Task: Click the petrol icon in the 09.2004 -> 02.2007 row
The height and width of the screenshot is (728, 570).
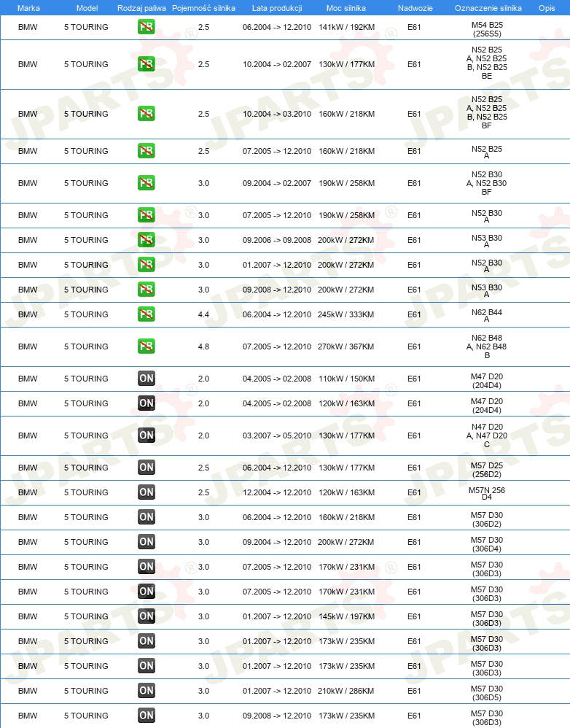Action: [146, 183]
